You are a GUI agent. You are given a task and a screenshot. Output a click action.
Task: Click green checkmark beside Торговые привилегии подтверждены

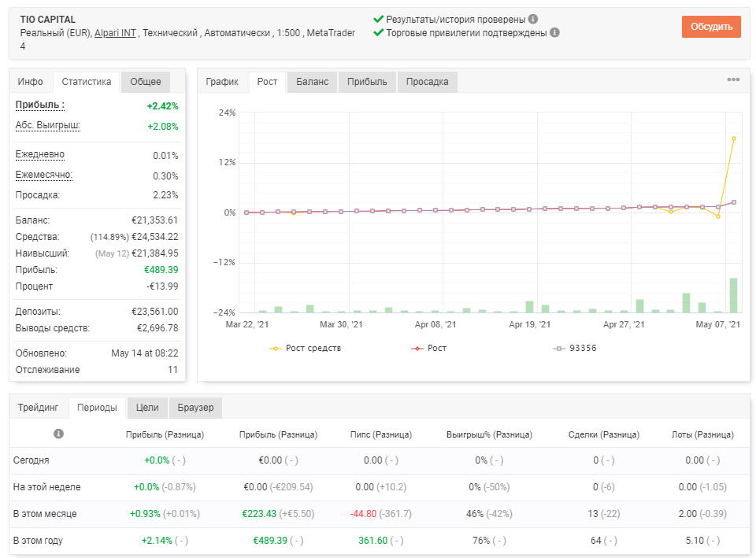click(378, 32)
